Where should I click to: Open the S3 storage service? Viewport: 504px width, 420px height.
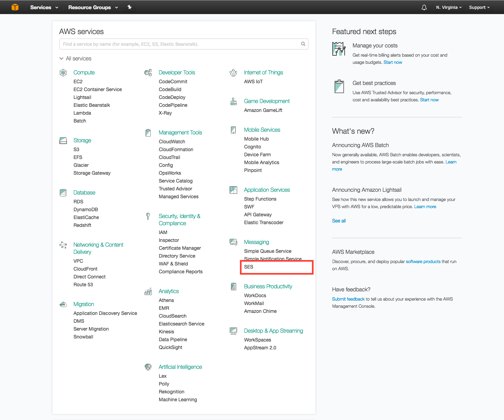[76, 149]
